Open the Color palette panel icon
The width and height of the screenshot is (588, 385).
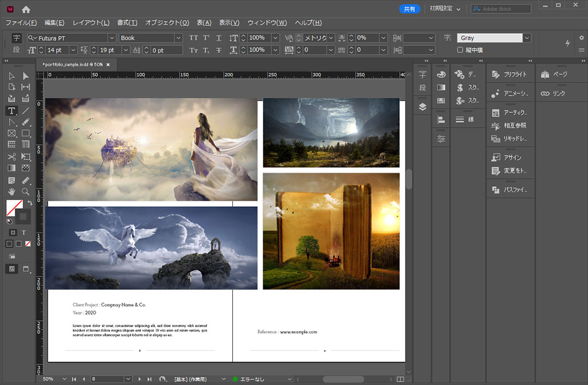[441, 74]
